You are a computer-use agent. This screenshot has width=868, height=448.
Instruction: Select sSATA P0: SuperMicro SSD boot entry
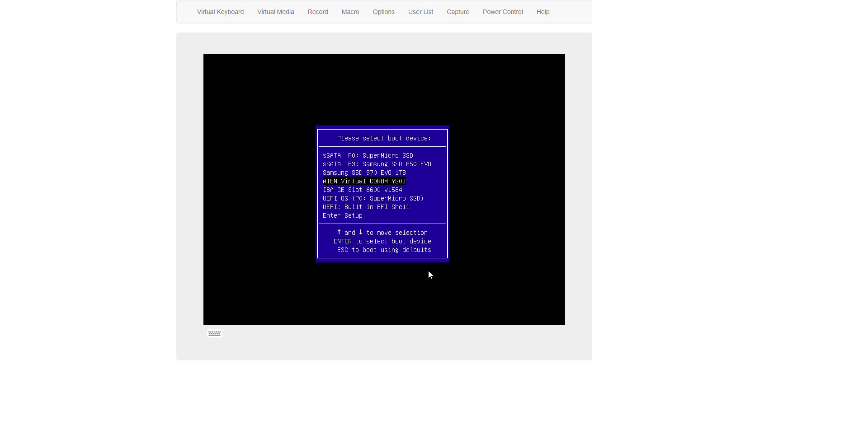coord(368,155)
